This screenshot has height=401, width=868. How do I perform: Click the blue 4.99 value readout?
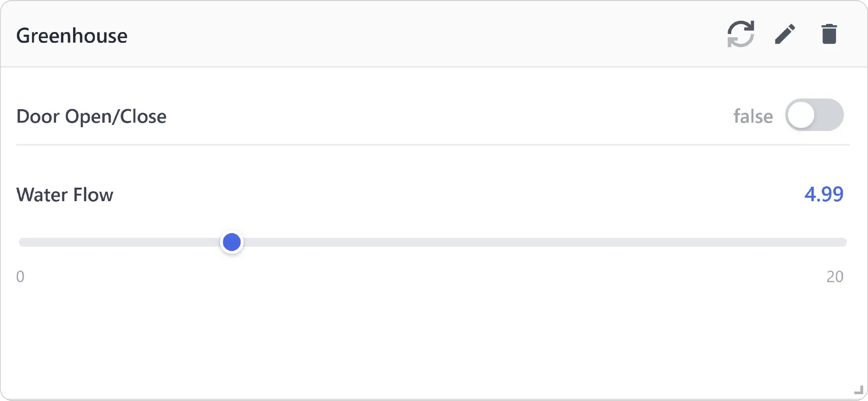(824, 194)
